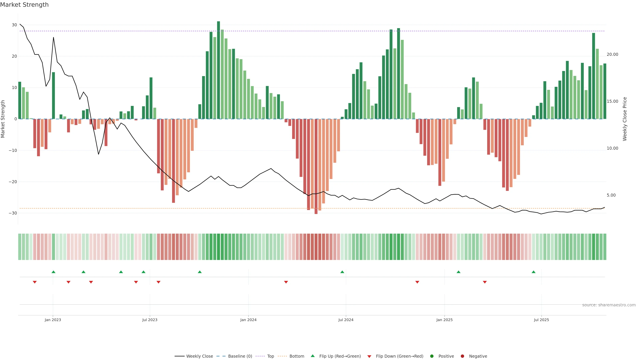
Task: Click the first red flip-down triangle at far left
Action: [x=35, y=282]
